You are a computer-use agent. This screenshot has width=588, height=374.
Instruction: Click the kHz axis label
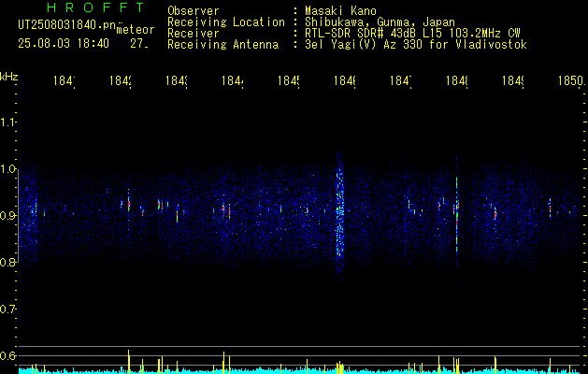click(8, 77)
